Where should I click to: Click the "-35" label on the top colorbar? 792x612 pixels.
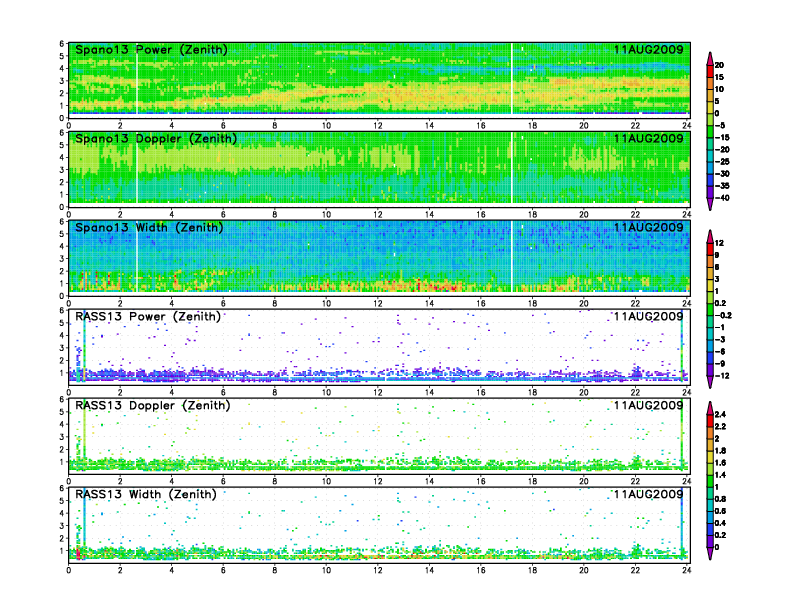point(722,186)
